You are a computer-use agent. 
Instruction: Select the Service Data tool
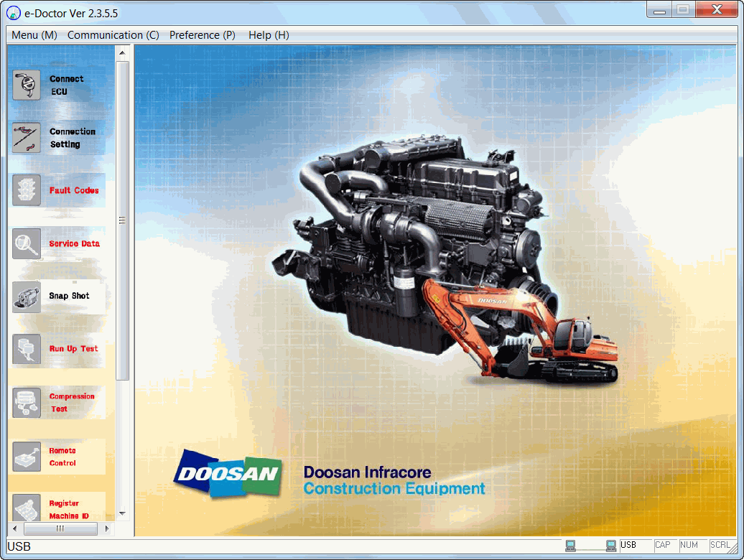57,243
